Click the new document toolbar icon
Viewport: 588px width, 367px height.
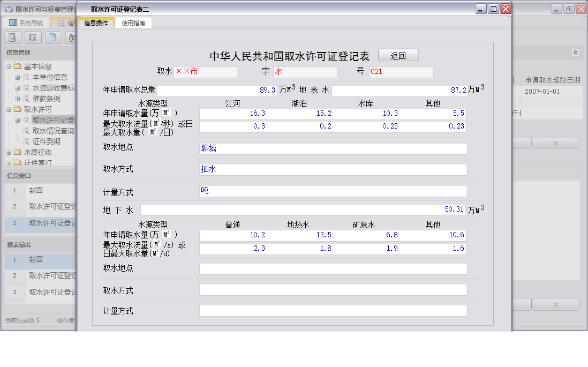tap(51, 38)
